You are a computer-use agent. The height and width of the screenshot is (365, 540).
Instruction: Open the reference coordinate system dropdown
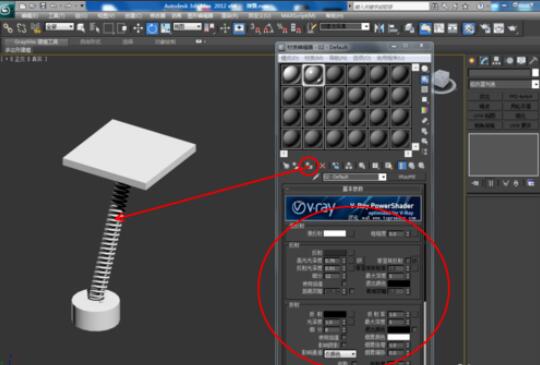187,27
